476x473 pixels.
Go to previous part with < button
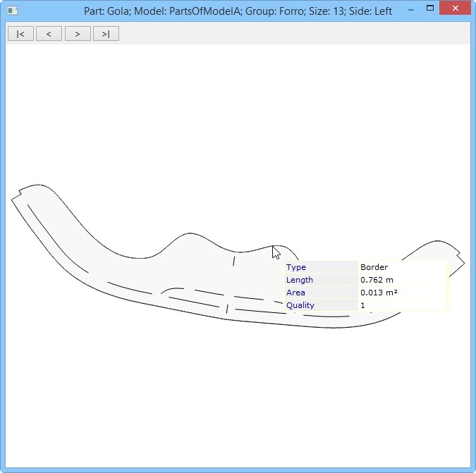pyautogui.click(x=49, y=33)
